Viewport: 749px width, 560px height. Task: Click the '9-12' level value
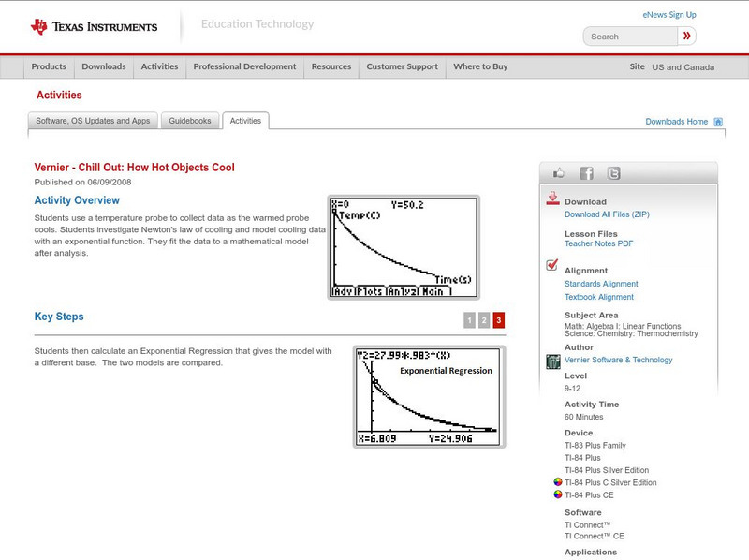click(x=572, y=389)
